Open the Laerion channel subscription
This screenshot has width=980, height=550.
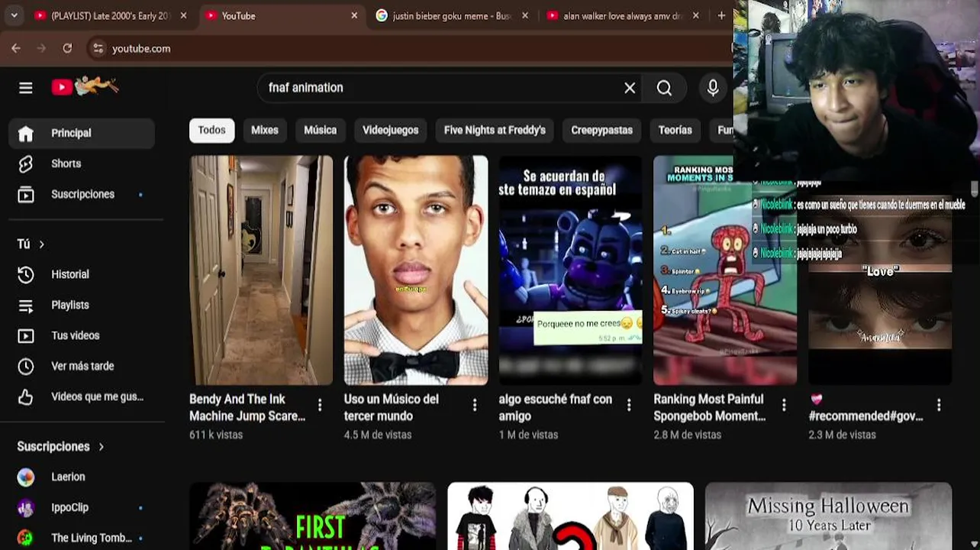click(82, 477)
